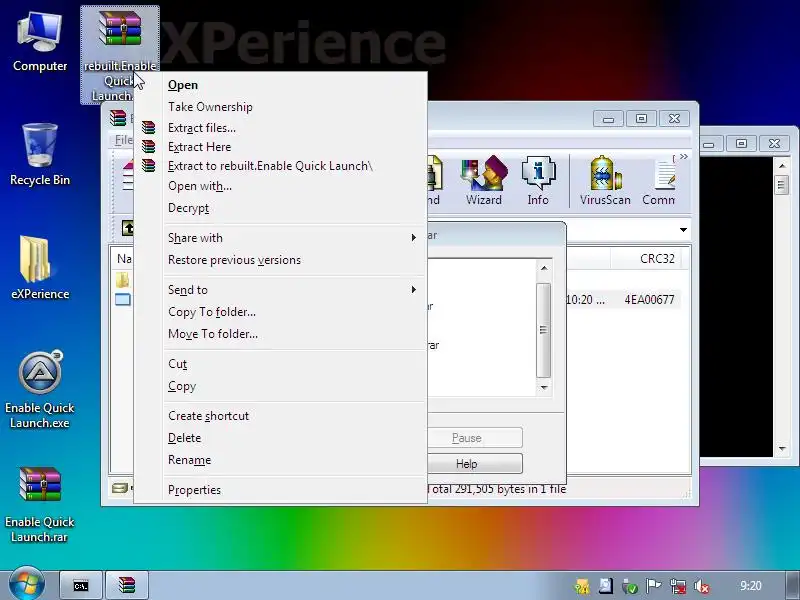Click the VirusScan toolbar icon in WinRAR

click(605, 181)
